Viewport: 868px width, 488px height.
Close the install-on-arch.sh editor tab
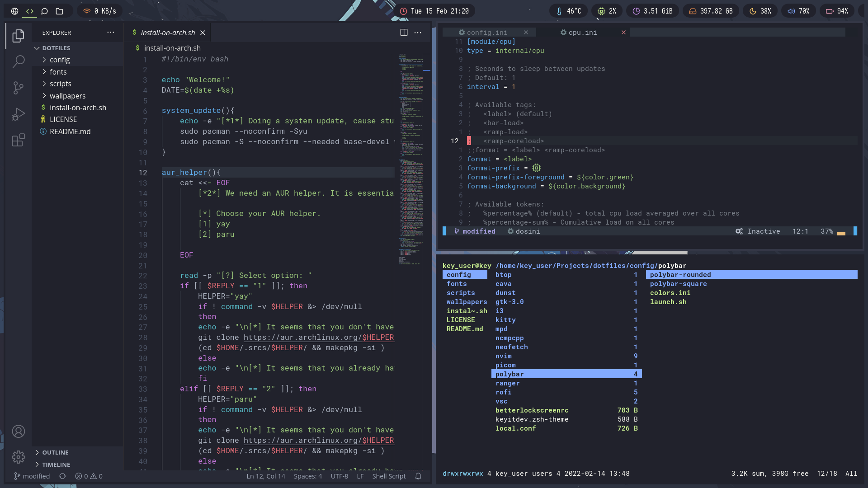(x=203, y=33)
